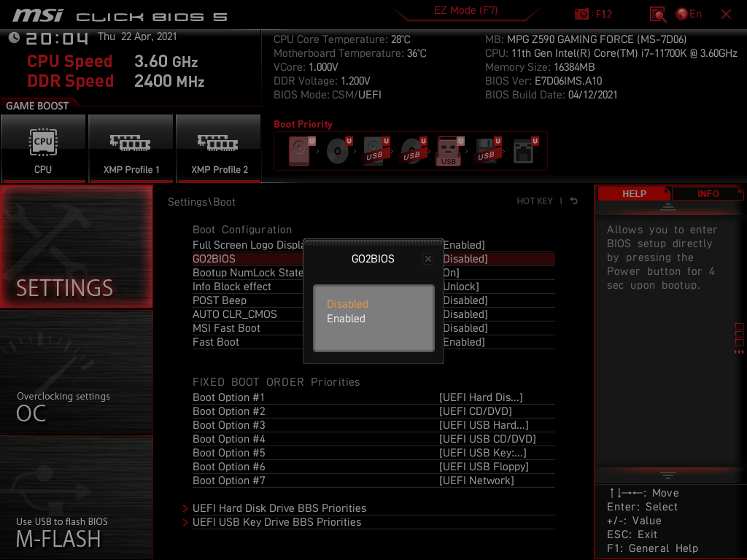Click the CD/DVD boot priority icon
Viewport: 747px width, 560px height.
coord(338,151)
